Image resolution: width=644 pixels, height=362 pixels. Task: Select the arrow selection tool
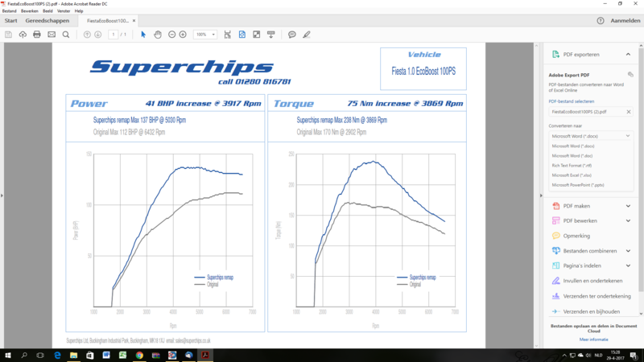pyautogui.click(x=143, y=35)
